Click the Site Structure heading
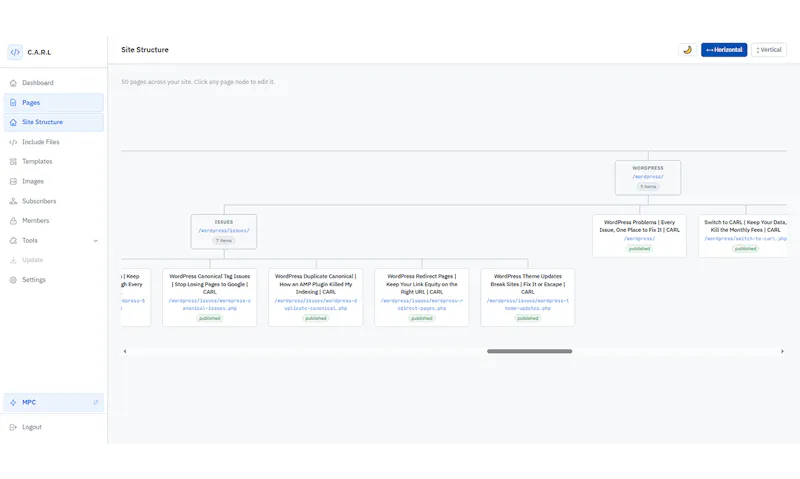Screen dimensions: 800x479 click(x=145, y=50)
